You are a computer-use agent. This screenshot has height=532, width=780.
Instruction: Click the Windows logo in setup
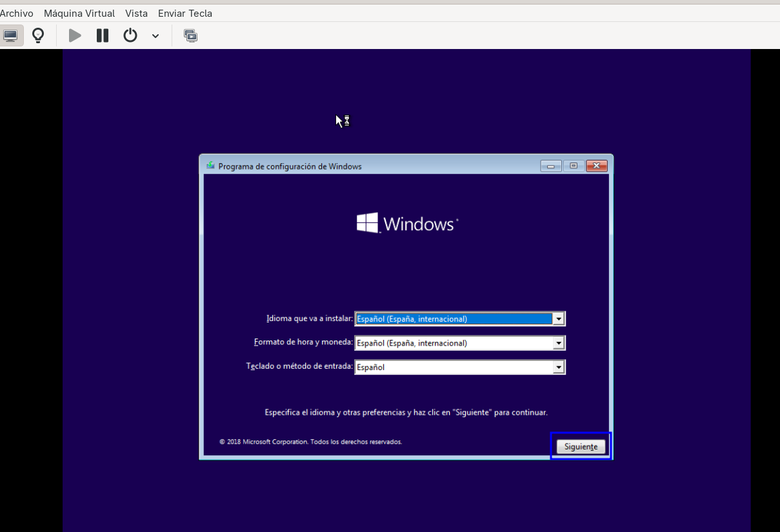[x=407, y=223]
